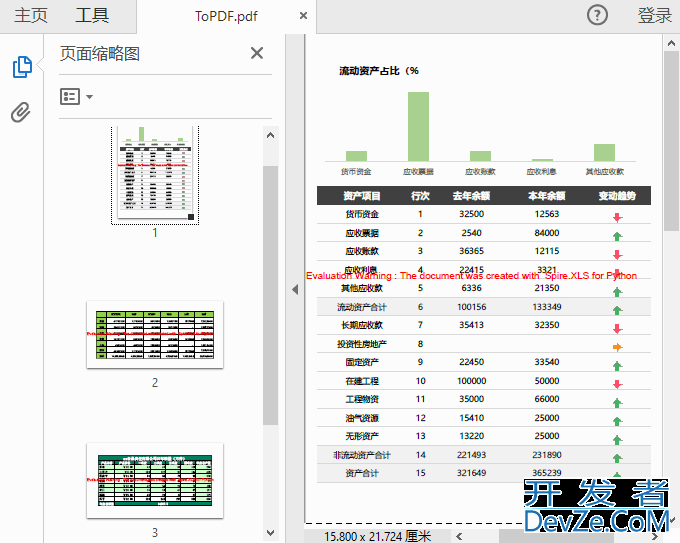Image resolution: width=680 pixels, height=543 pixels.
Task: Click the document vertical scrollbar up arrow
Action: [672, 43]
